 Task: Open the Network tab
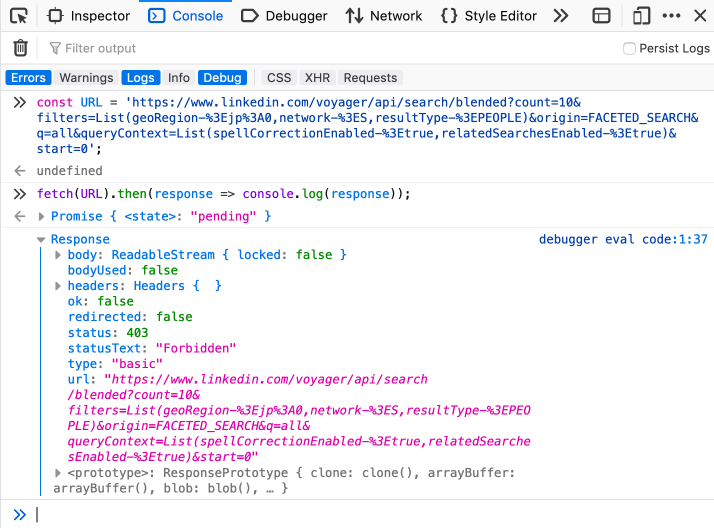pos(383,16)
